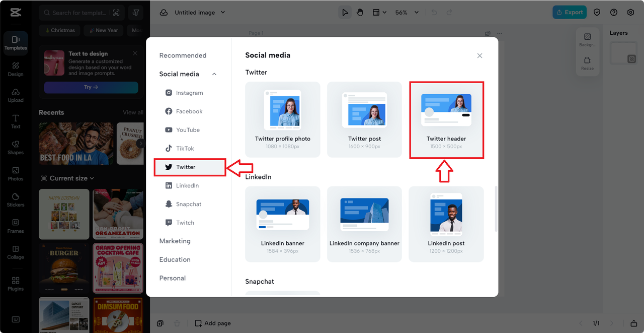Click the Try button for Text to design
This screenshot has width=644, height=333.
coord(91,87)
